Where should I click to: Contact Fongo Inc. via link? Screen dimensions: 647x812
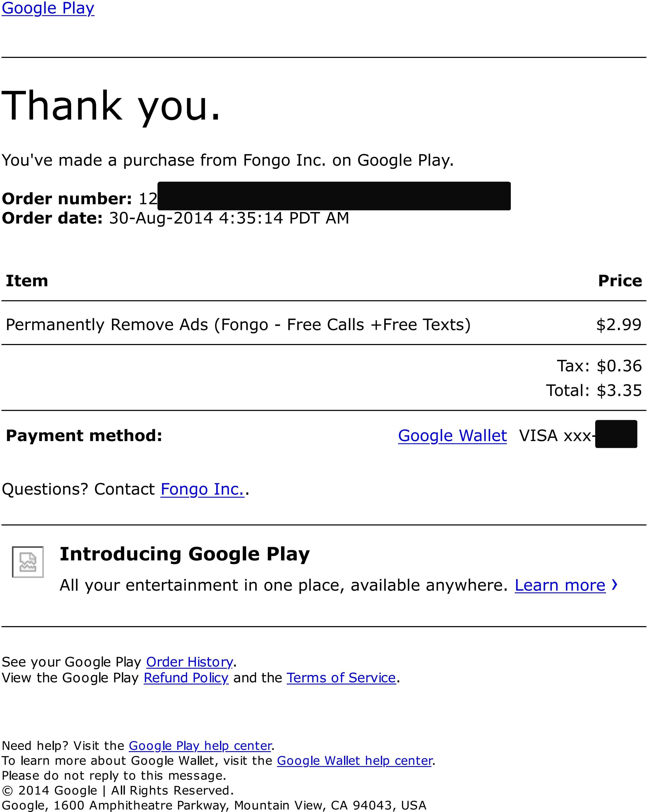[203, 489]
